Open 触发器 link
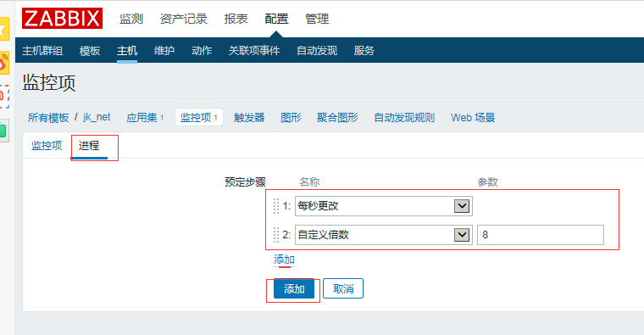644x335 pixels. point(249,118)
